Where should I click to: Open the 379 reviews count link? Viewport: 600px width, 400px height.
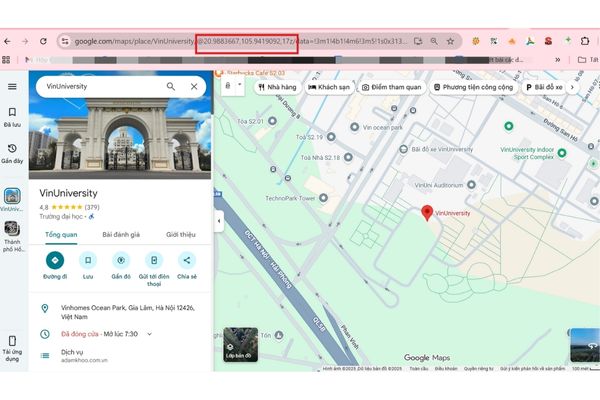click(x=92, y=207)
